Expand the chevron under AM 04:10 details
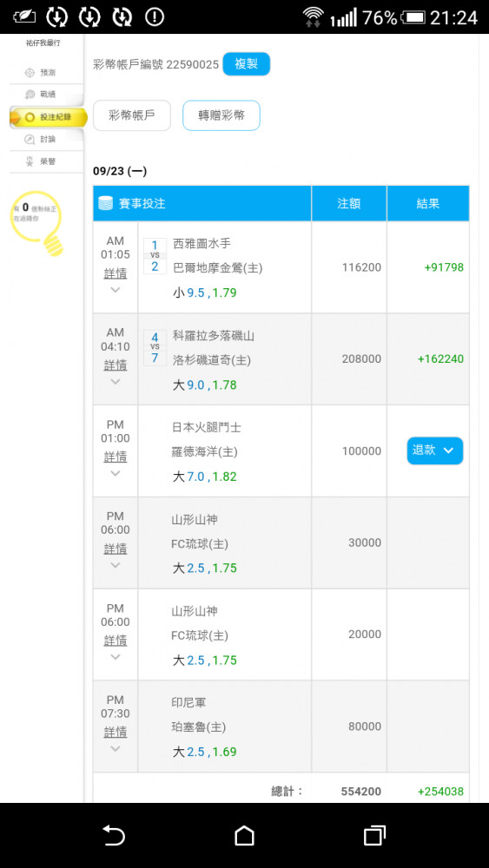The height and width of the screenshot is (868, 489). click(116, 381)
